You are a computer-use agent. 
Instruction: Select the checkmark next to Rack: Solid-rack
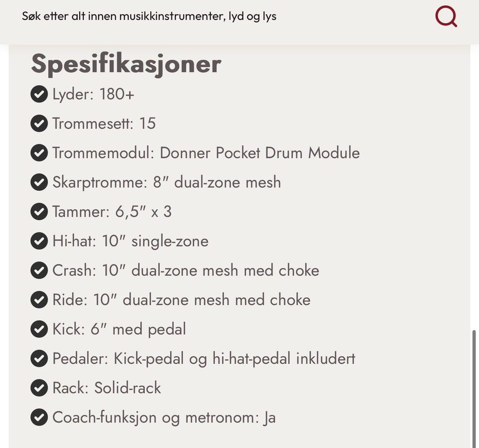pyautogui.click(x=39, y=388)
